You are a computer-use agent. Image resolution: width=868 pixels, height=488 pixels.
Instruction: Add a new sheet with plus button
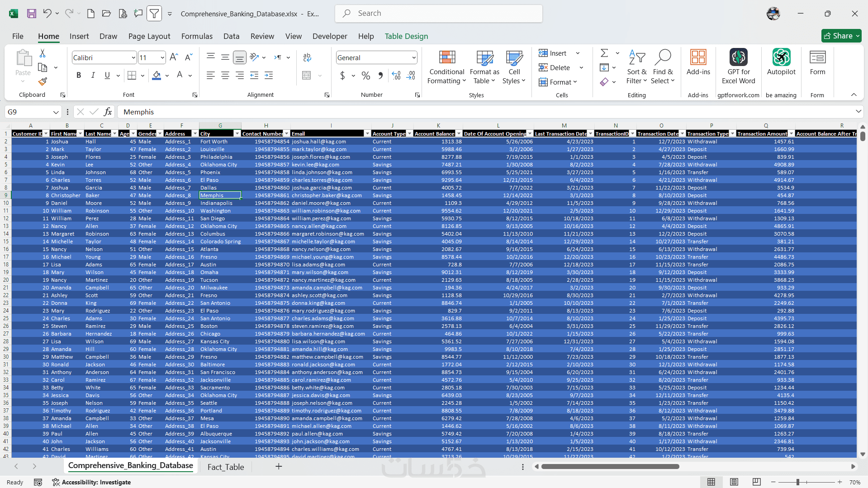click(279, 466)
